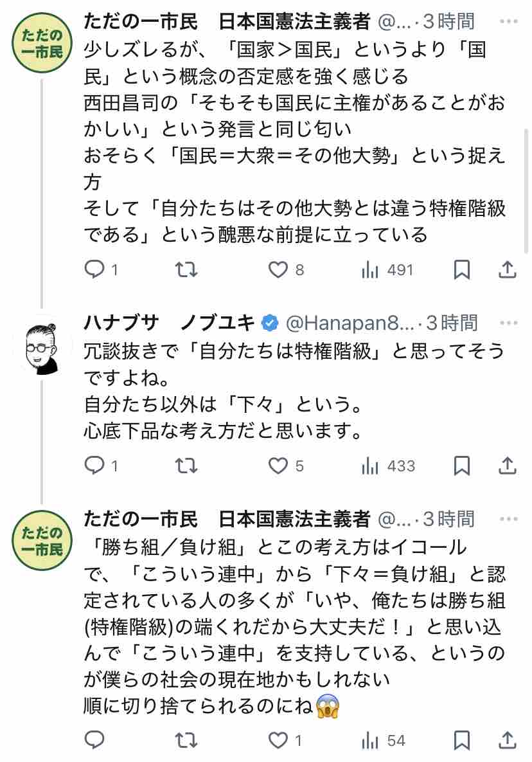Share the first tweet
532x762 pixels.
pos(508,270)
